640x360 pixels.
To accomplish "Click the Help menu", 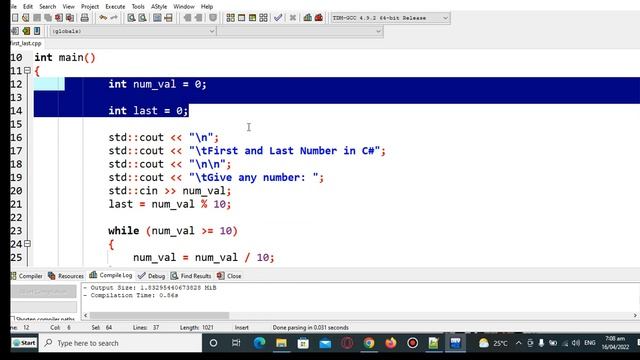I will point(207,7).
